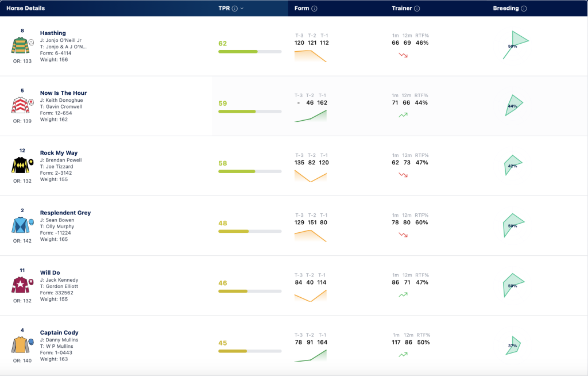Click Captain Cody's orange silks icon
Image resolution: width=588 pixels, height=376 pixels.
click(x=22, y=345)
